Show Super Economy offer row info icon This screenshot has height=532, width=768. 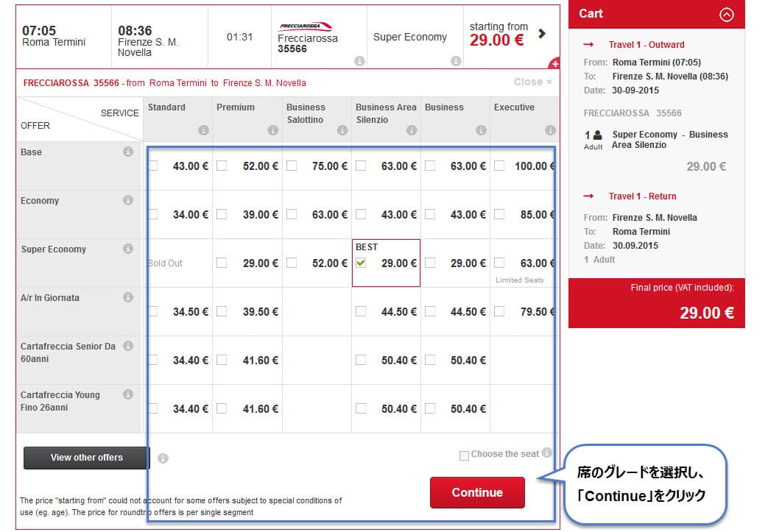[x=128, y=249]
